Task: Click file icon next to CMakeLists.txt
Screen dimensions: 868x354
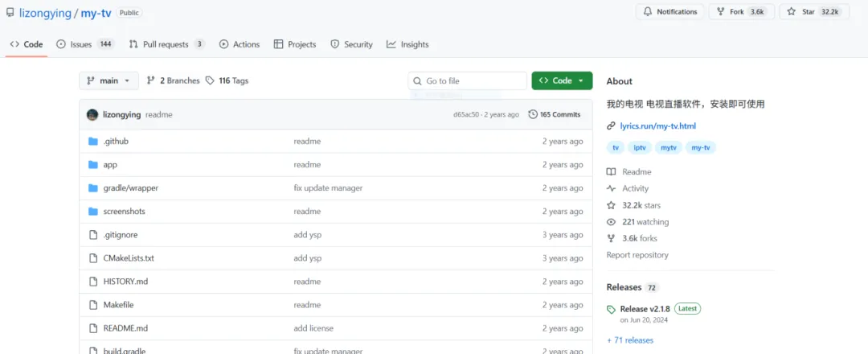Action: coord(93,258)
